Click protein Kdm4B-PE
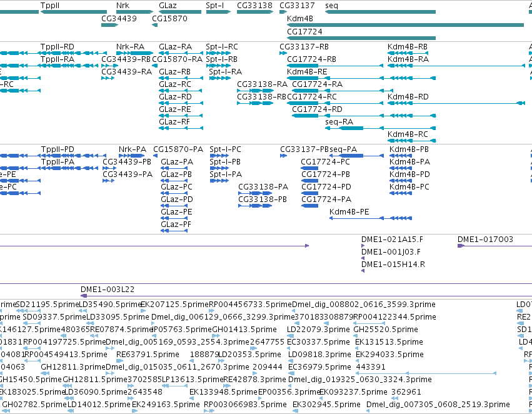Viewport: 532px width, 414px height. click(x=349, y=212)
